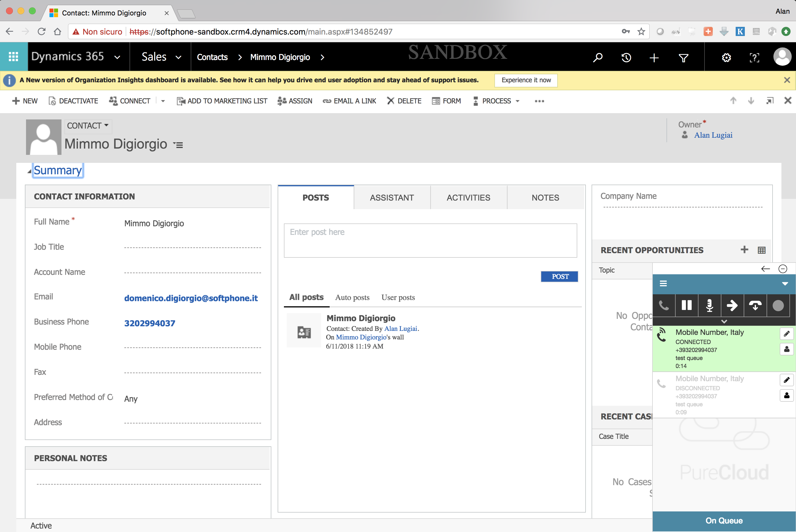Click the transfer call arrow icon
This screenshot has width=796, height=532.
732,305
